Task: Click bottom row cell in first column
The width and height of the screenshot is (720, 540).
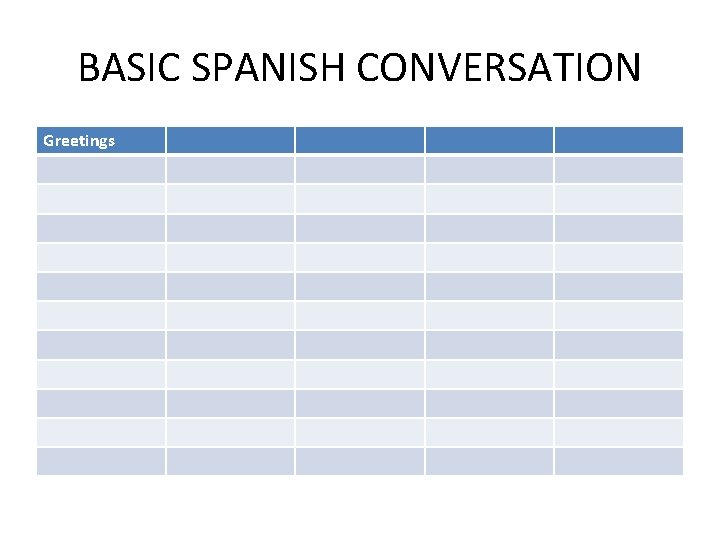Action: click(x=101, y=461)
